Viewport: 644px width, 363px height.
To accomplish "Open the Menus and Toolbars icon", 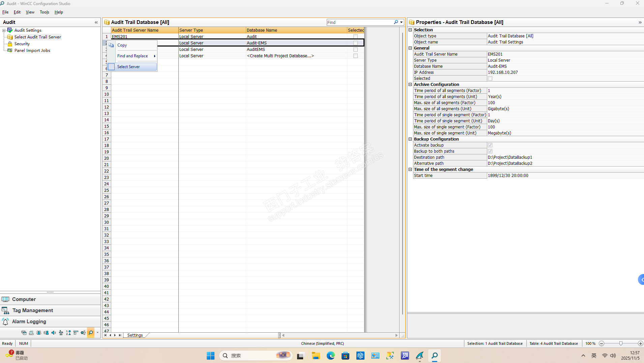I will pyautogui.click(x=76, y=333).
